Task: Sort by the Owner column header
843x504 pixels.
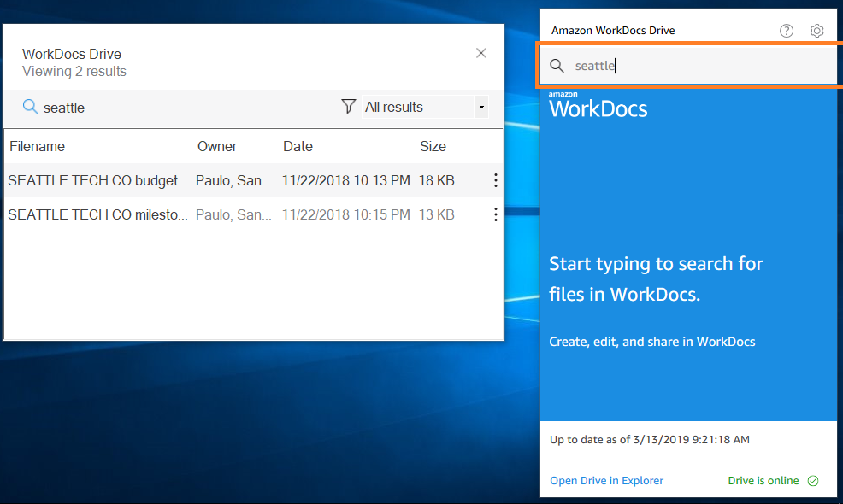Action: coord(216,146)
